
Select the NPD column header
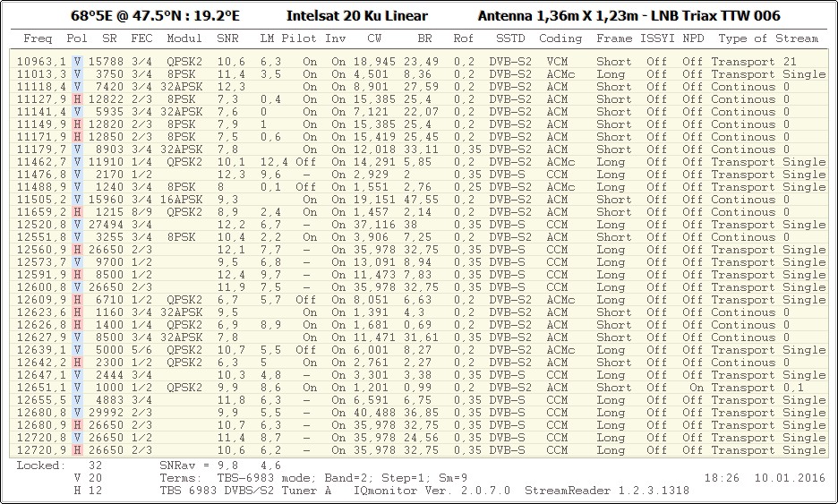coord(693,38)
